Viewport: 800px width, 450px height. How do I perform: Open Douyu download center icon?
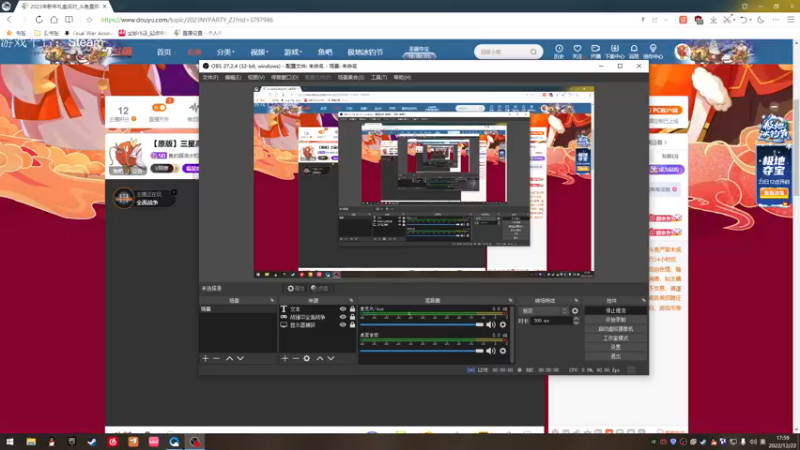pos(614,51)
